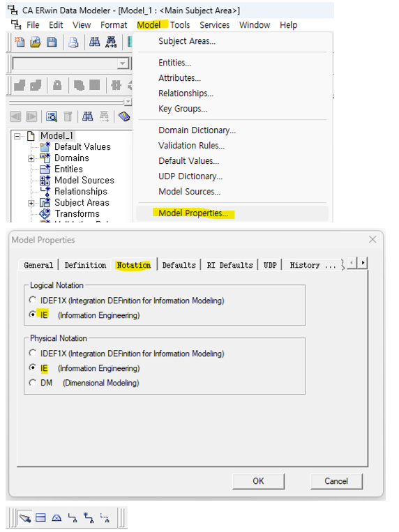Click the help book icon in explorer toolbar
399x532 pixels.
coord(124,116)
